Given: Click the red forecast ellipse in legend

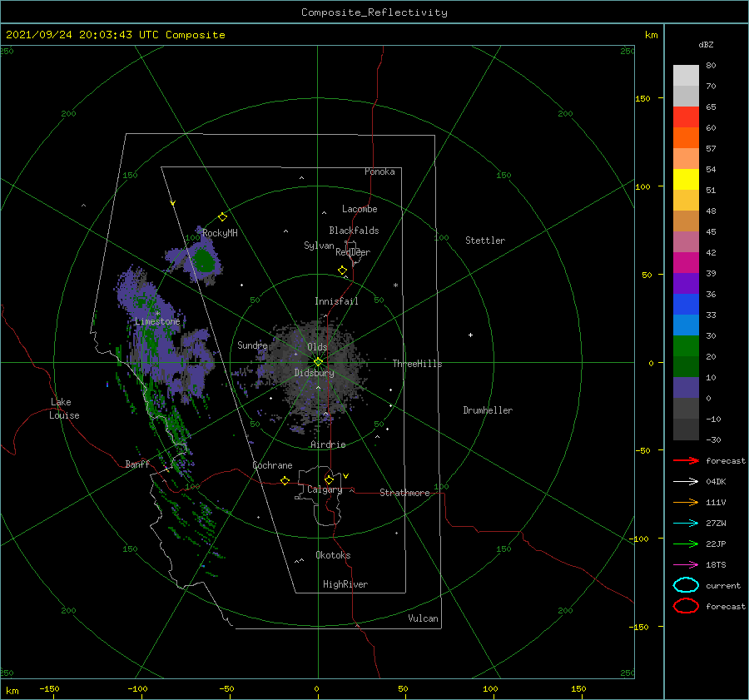Looking at the screenshot, I should click(686, 606).
